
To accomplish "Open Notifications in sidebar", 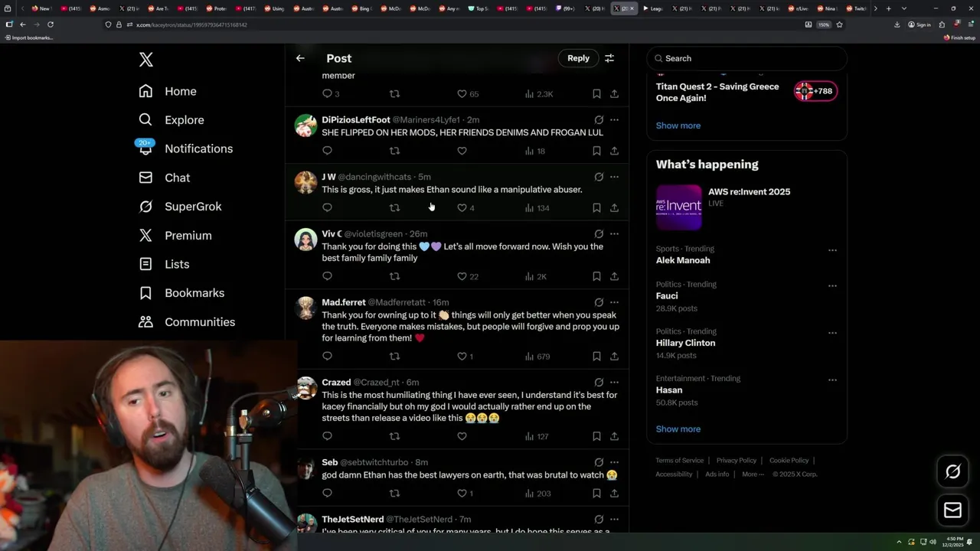I will [185, 148].
